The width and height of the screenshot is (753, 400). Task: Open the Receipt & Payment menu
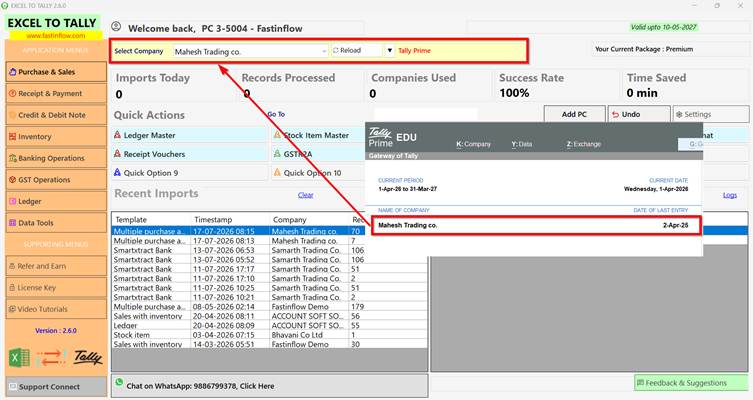point(56,94)
